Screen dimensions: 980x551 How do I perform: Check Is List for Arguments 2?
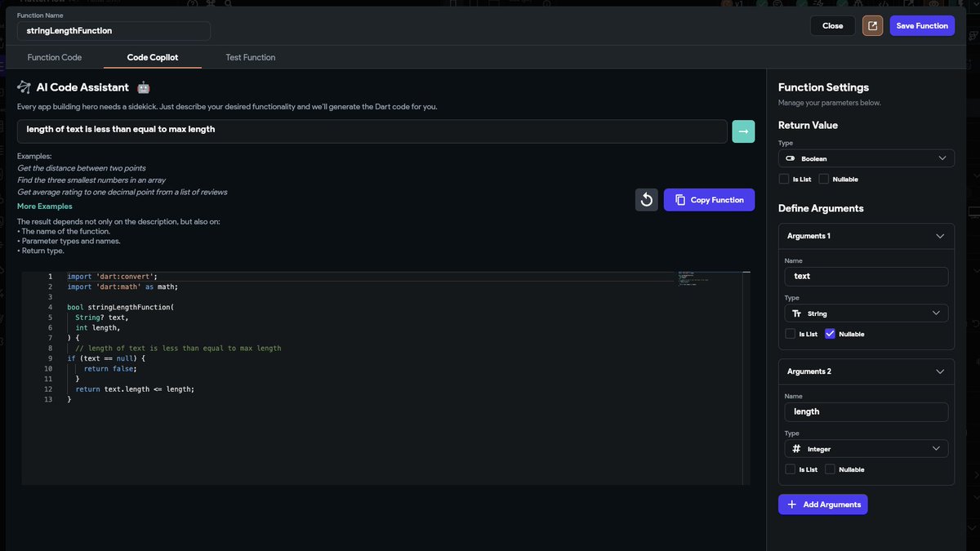790,469
